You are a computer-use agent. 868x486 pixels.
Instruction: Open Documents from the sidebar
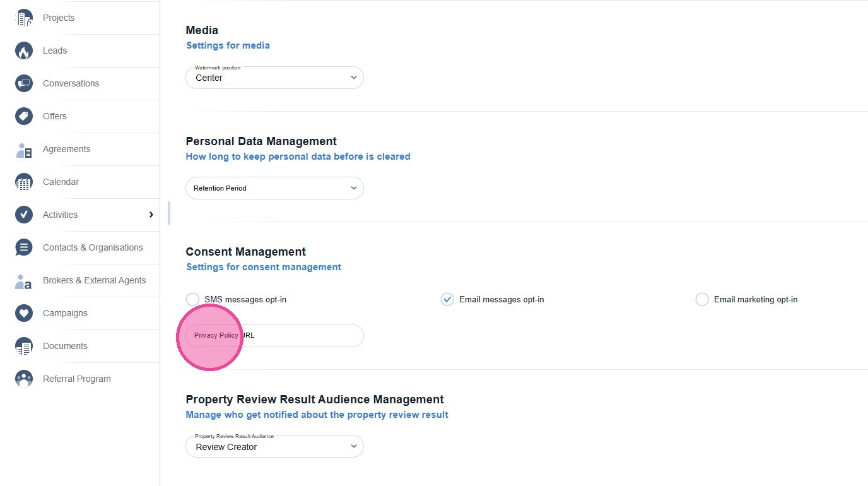click(65, 346)
